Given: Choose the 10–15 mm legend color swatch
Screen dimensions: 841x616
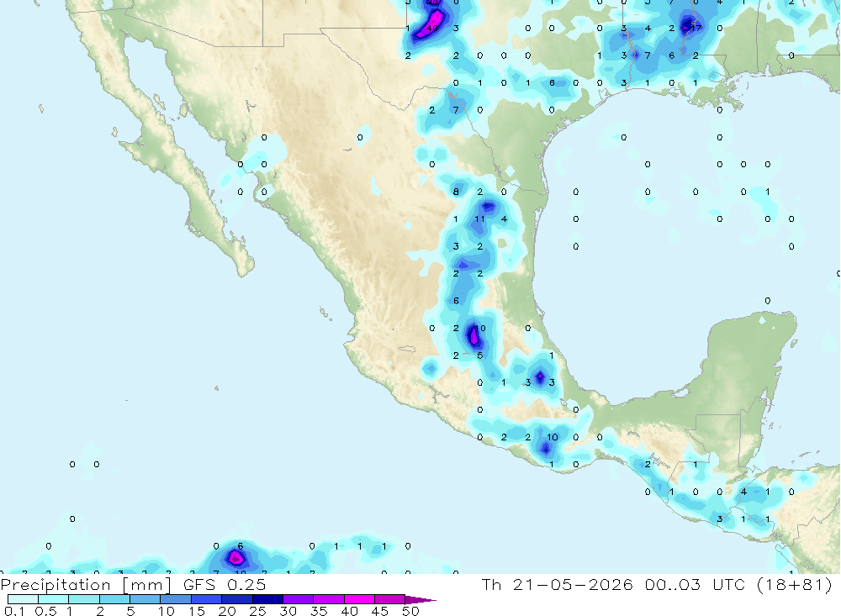Looking at the screenshot, I should (x=176, y=599).
